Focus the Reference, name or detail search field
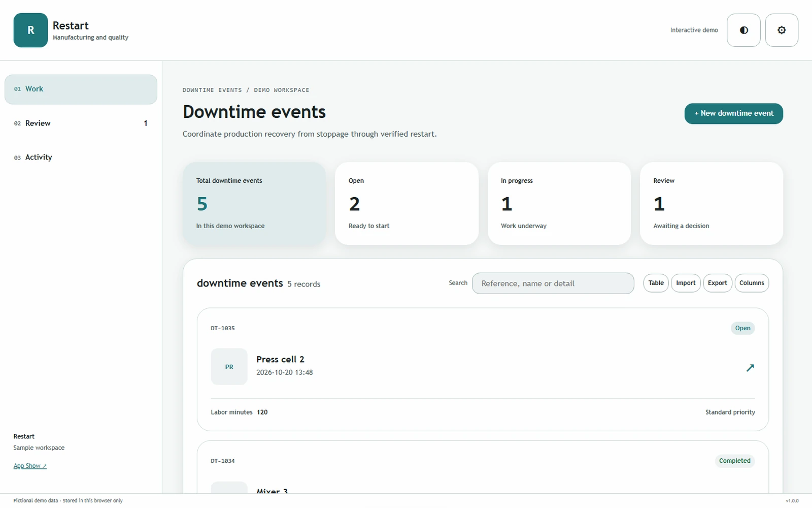Screen dimensions: 812x508 click(553, 283)
